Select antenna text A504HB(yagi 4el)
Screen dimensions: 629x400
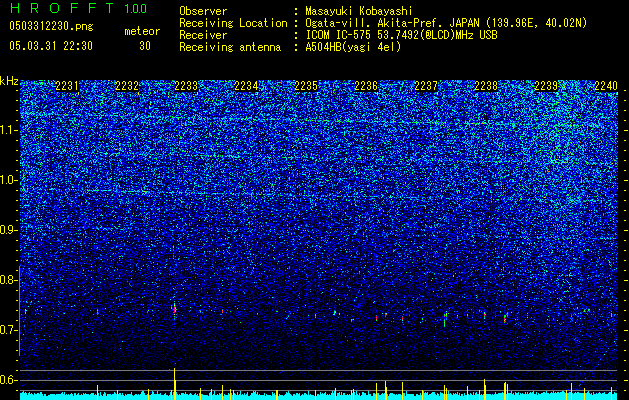(x=353, y=47)
